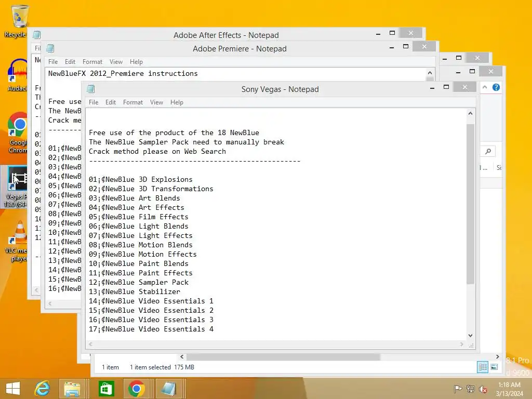This screenshot has height=399, width=532.
Task: Launch Internet Explorer from the taskbar
Action: tap(43, 389)
